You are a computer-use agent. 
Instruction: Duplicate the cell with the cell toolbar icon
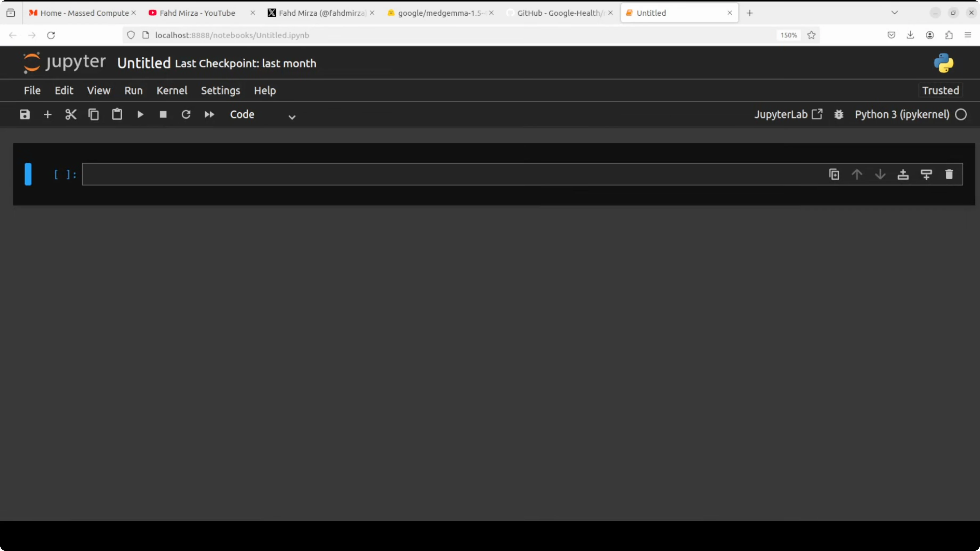pos(834,175)
